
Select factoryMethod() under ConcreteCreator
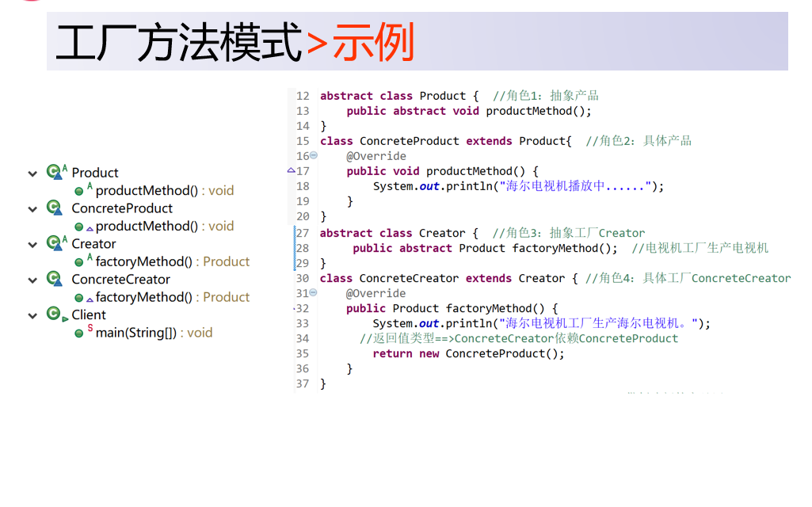[173, 297]
